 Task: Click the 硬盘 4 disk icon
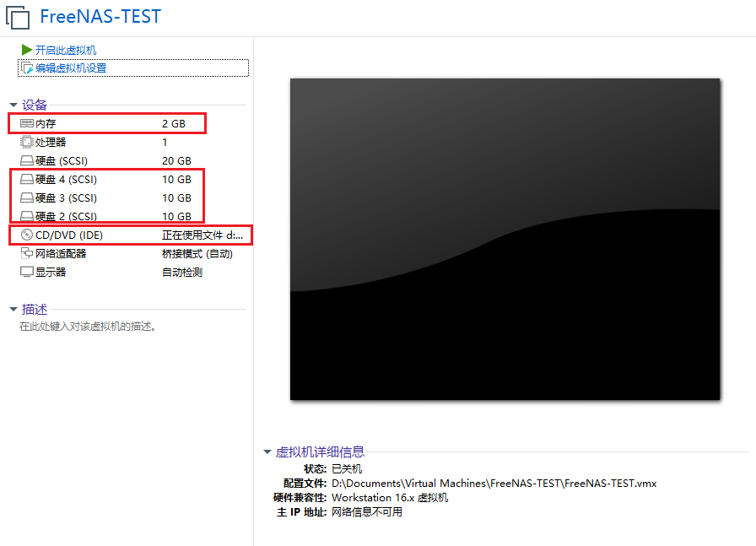pos(26,180)
